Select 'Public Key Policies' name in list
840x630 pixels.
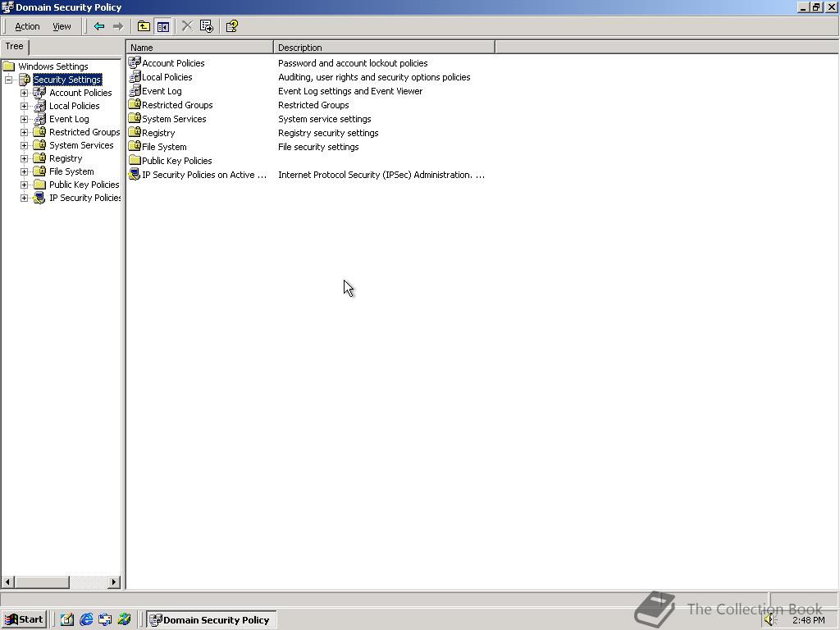pyautogui.click(x=177, y=161)
